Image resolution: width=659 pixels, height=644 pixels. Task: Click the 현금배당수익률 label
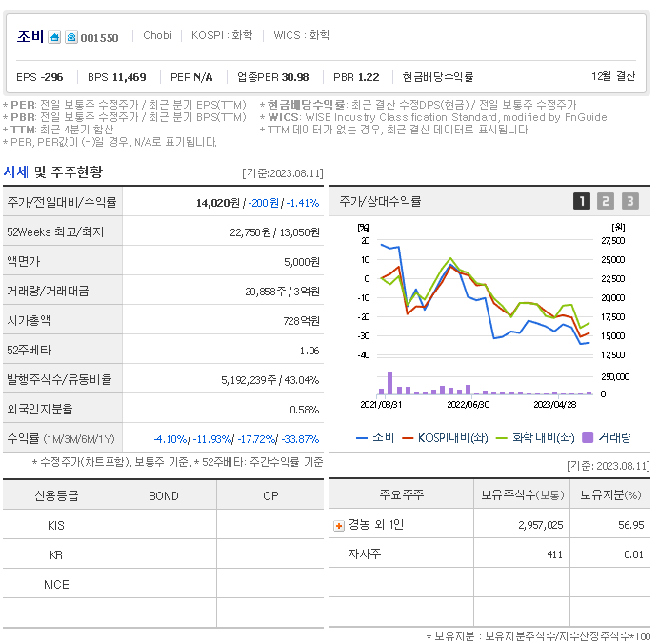tap(438, 77)
